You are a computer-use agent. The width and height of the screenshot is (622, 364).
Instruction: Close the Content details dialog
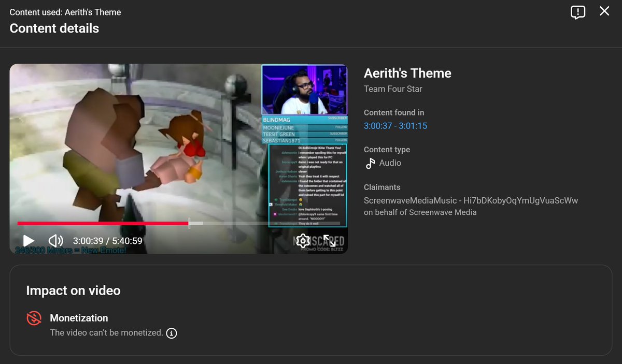coord(604,11)
